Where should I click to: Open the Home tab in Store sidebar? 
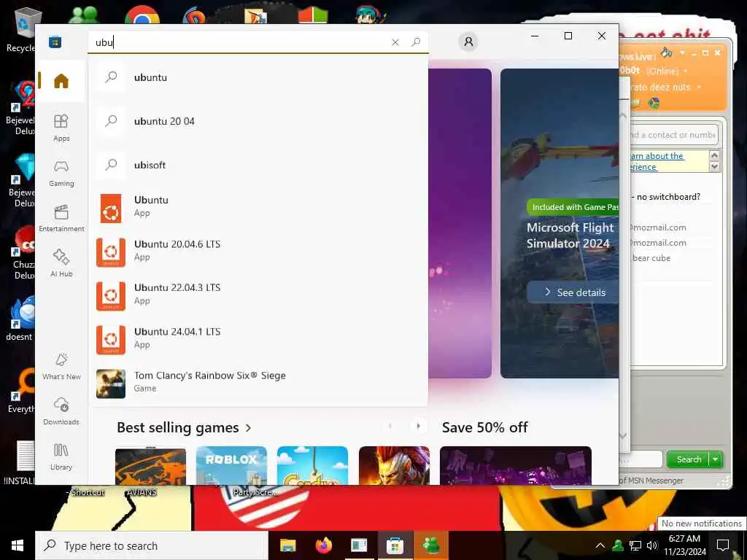click(x=61, y=81)
